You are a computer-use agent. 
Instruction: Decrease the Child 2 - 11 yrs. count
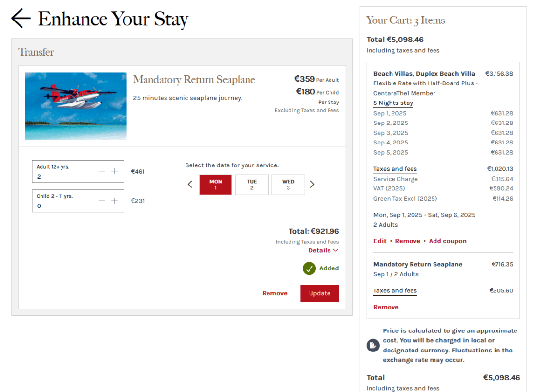102,201
